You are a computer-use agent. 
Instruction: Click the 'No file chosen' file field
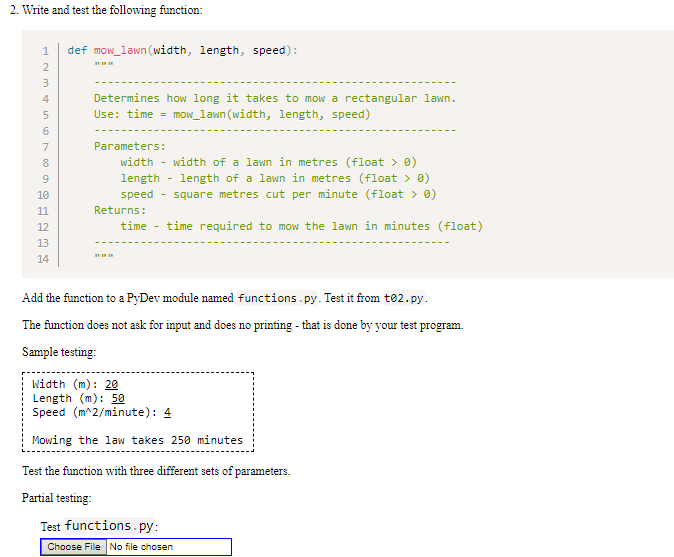(136, 547)
